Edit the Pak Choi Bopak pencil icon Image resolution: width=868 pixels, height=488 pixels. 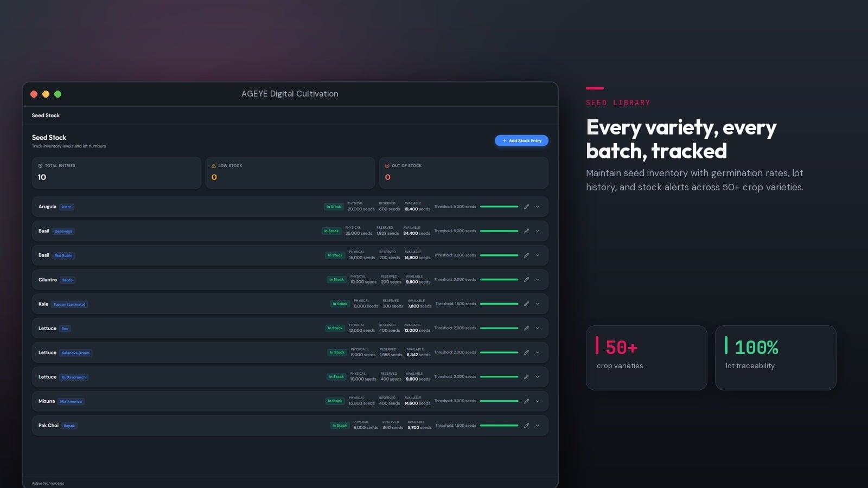[526, 426]
